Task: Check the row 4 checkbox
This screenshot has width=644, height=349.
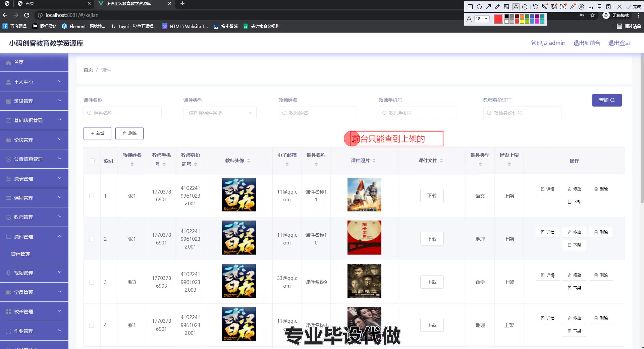Action: [x=92, y=325]
